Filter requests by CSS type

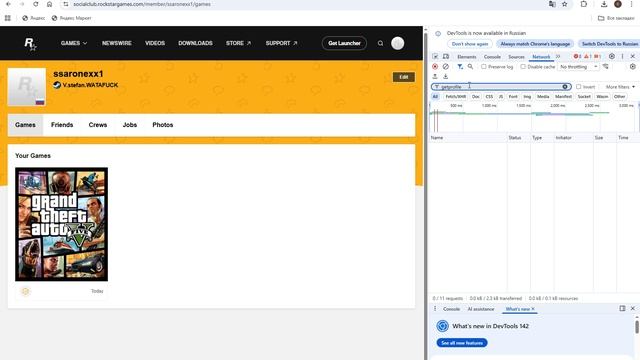[489, 97]
